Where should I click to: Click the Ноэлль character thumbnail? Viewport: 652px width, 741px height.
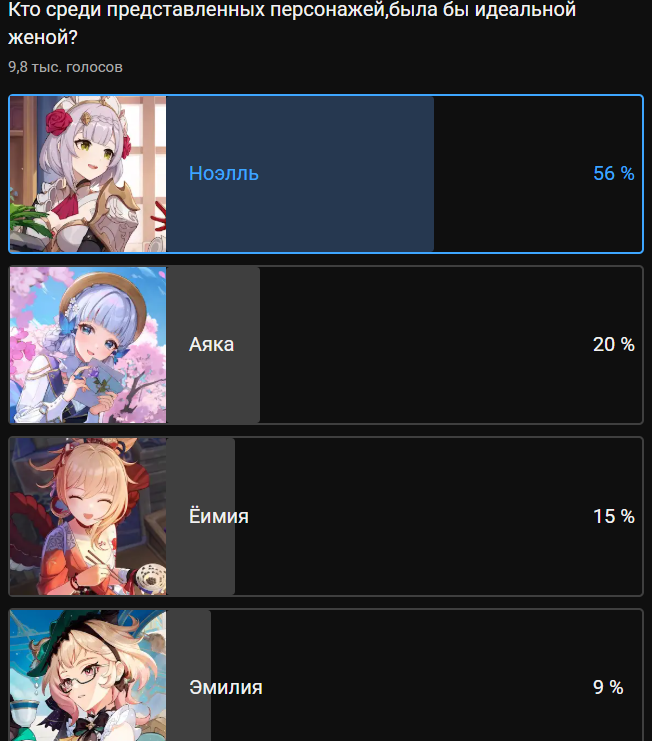[x=88, y=174]
